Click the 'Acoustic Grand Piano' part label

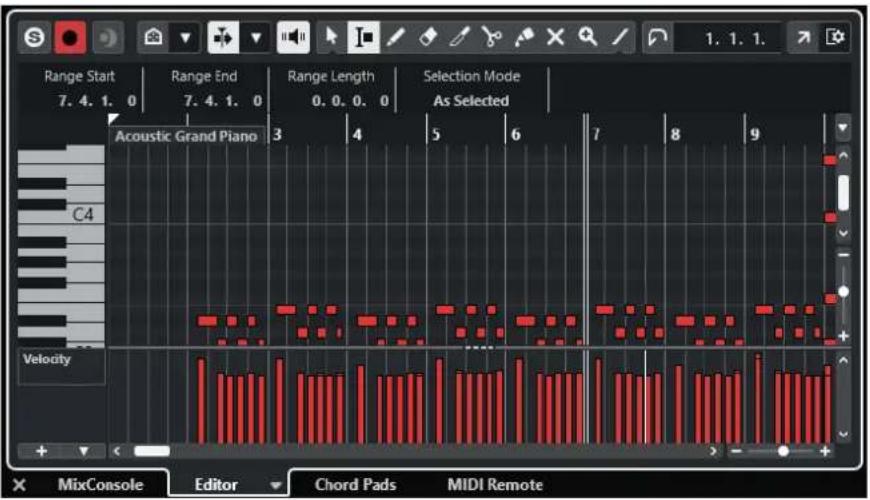[186, 136]
